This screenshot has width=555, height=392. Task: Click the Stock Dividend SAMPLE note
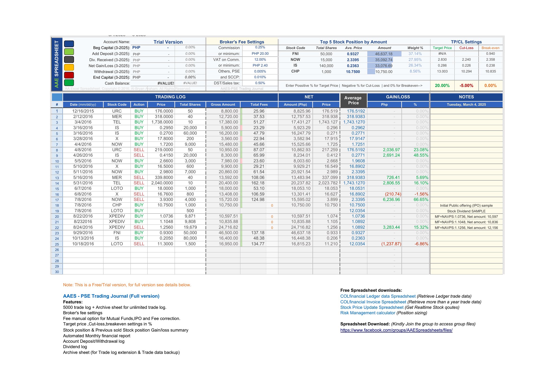click(x=466, y=211)
